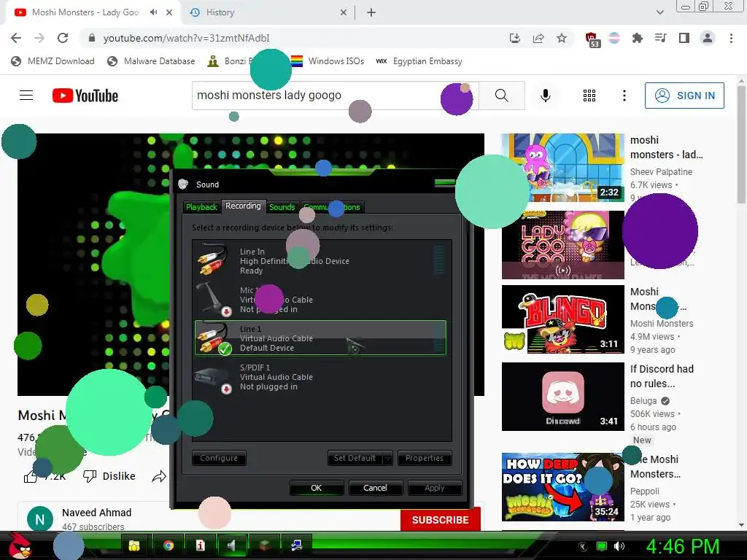This screenshot has width=747, height=560.
Task: Click the Configure button
Action: point(219,458)
